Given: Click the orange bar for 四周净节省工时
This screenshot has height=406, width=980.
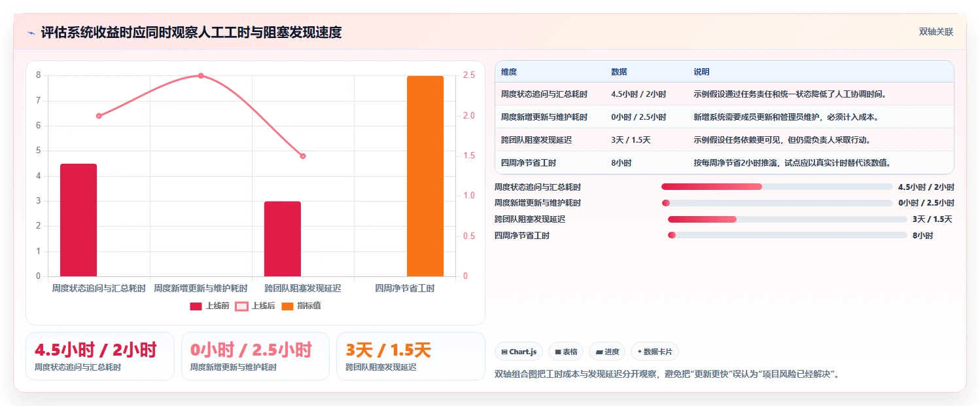Looking at the screenshot, I should coord(425,176).
